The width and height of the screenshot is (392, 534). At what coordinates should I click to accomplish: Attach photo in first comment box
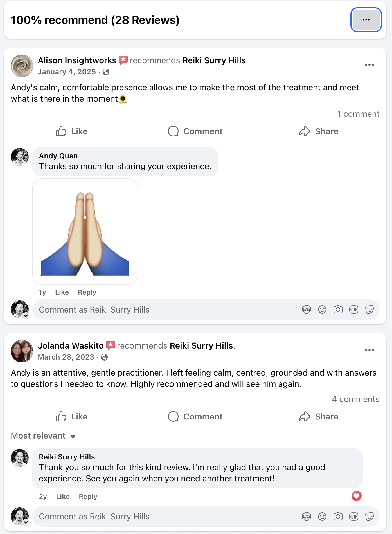pos(338,310)
